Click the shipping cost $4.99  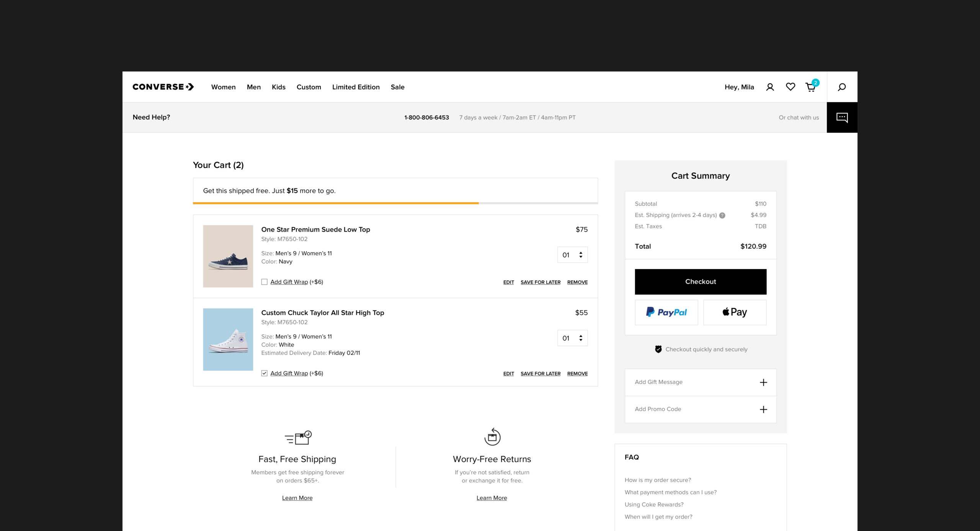[x=758, y=215]
